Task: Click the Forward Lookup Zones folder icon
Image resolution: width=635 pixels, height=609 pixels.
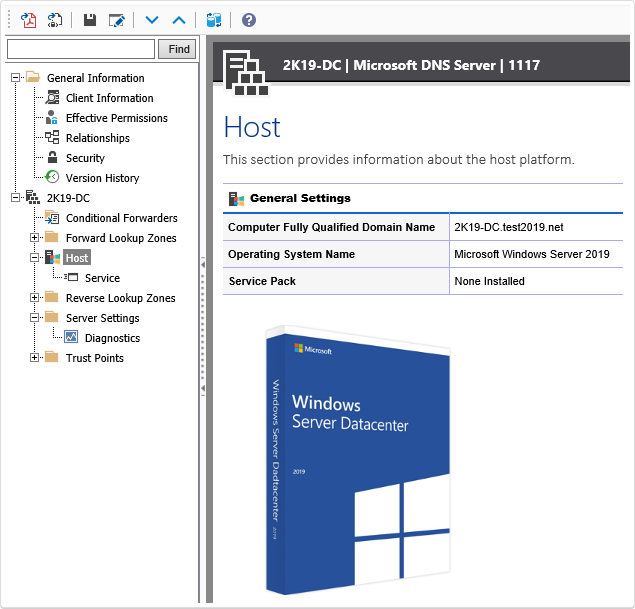Action: [x=51, y=236]
